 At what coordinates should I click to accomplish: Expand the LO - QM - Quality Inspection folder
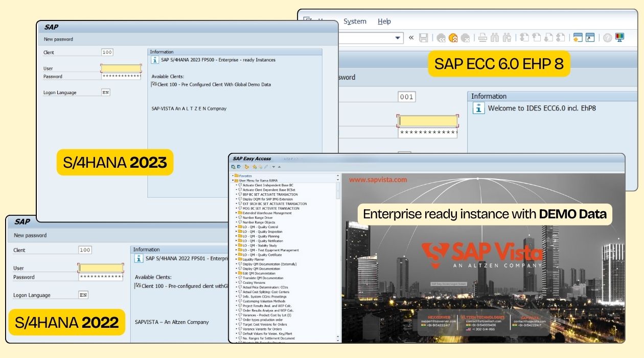coord(237,232)
